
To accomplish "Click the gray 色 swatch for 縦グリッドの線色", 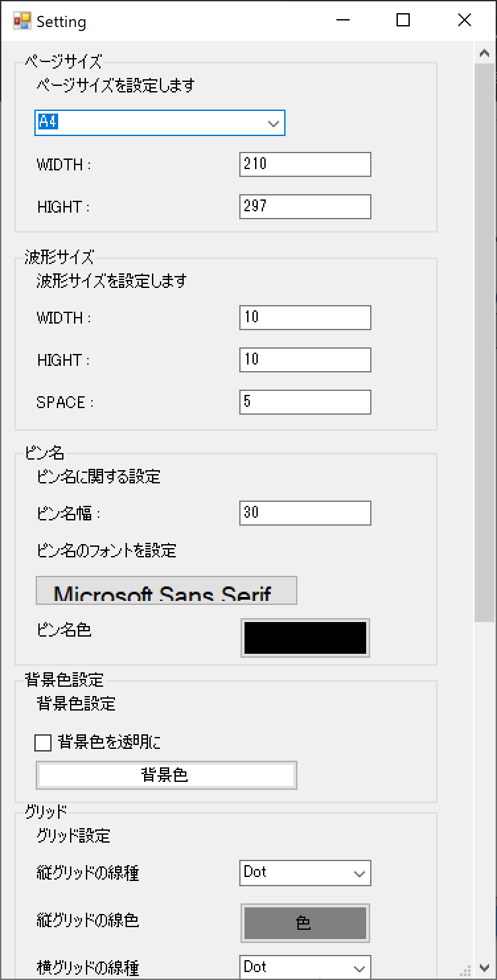I will point(305,923).
